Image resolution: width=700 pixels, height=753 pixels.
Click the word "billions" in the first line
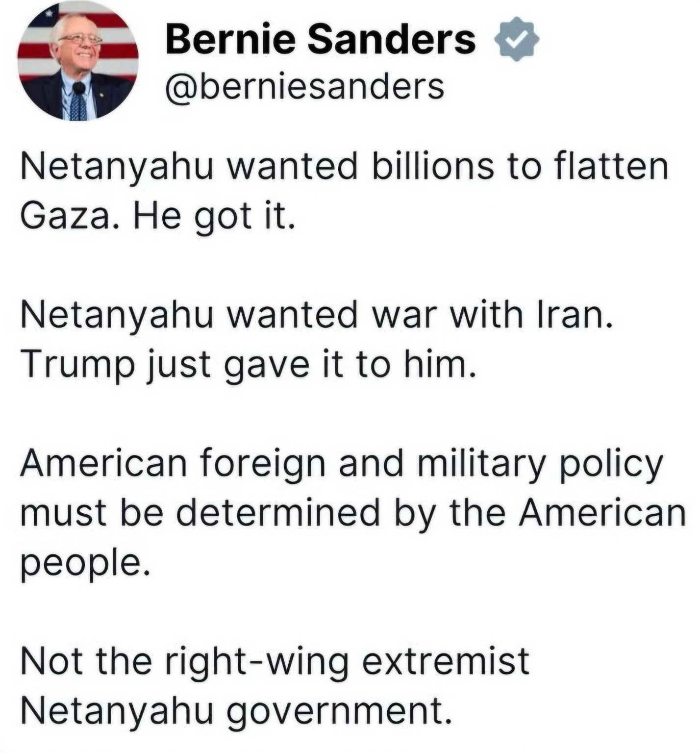coord(433,166)
